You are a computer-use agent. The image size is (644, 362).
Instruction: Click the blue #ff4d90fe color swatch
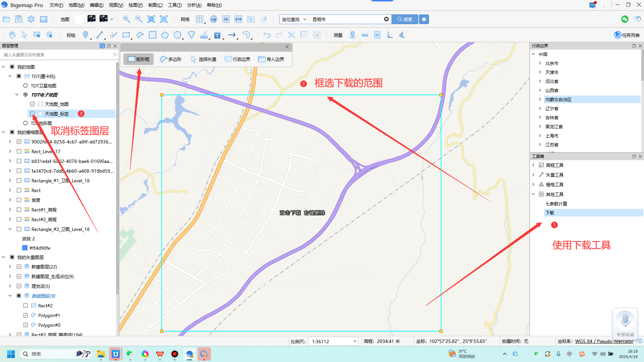pyautogui.click(x=25, y=248)
